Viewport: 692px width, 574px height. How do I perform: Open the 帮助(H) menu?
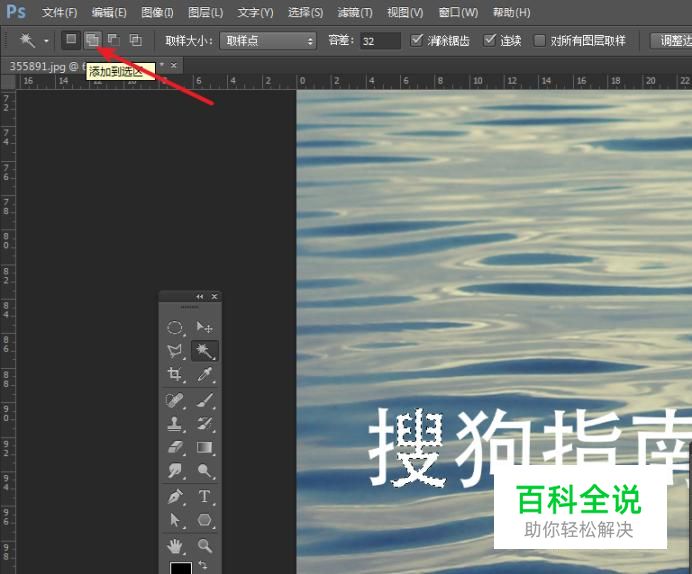point(511,12)
